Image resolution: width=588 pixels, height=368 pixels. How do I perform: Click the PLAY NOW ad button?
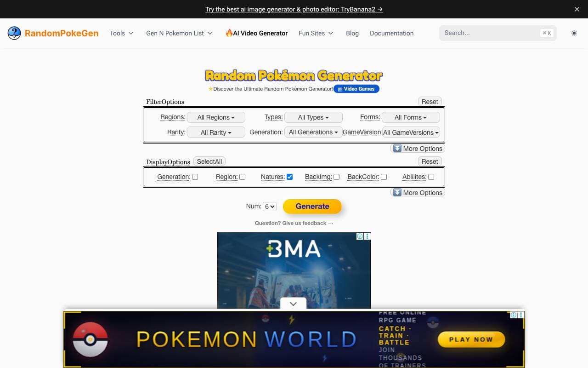coord(471,339)
